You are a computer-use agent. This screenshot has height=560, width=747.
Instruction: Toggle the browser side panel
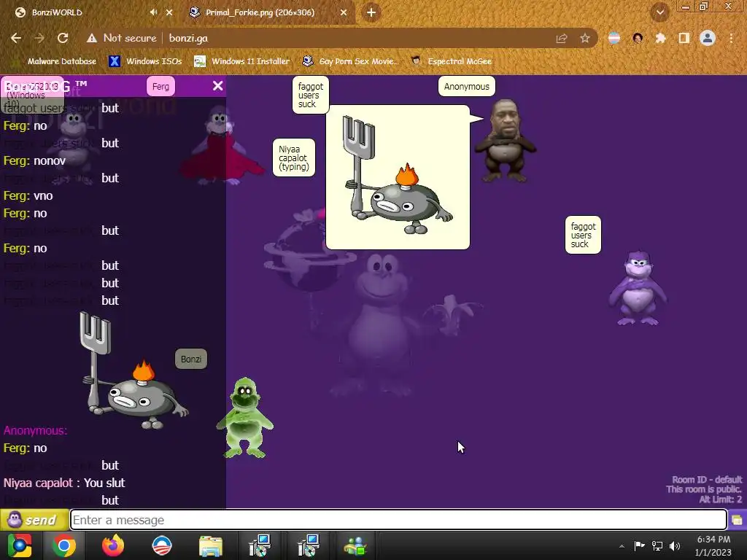684,38
